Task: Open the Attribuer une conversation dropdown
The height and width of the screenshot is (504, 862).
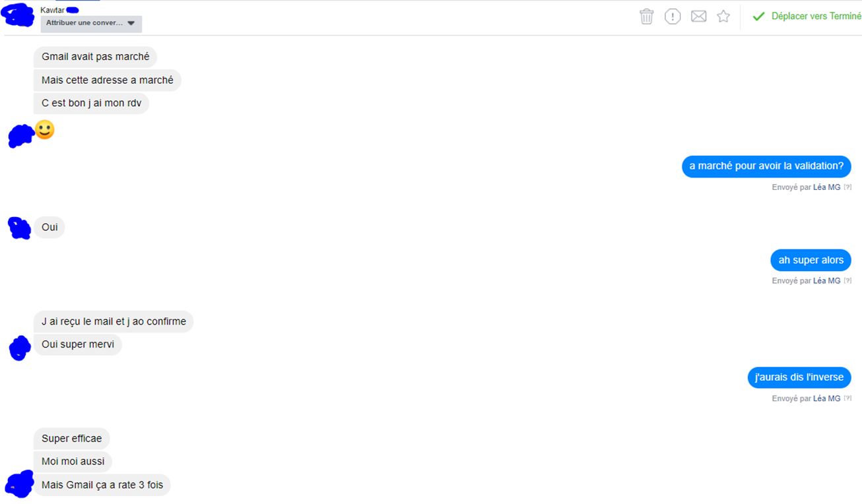Action: tap(91, 23)
